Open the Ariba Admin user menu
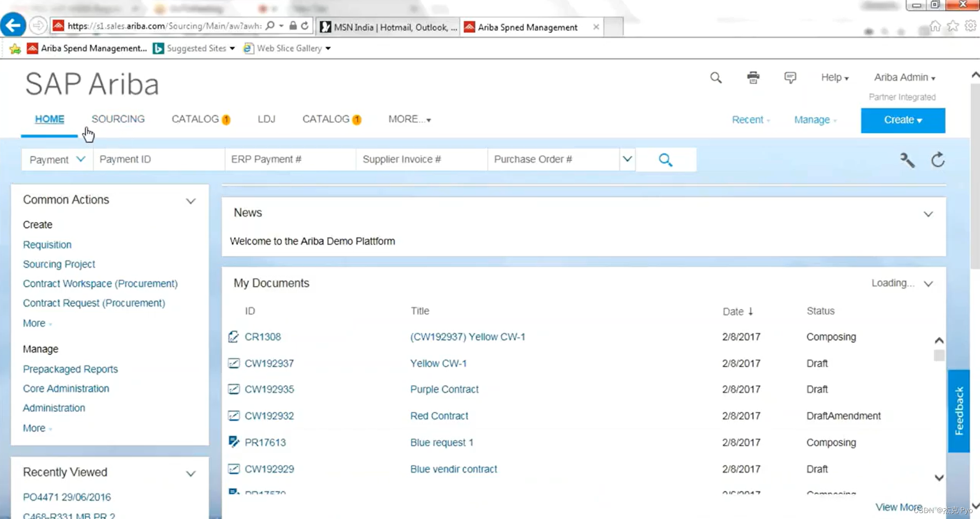 click(x=904, y=78)
